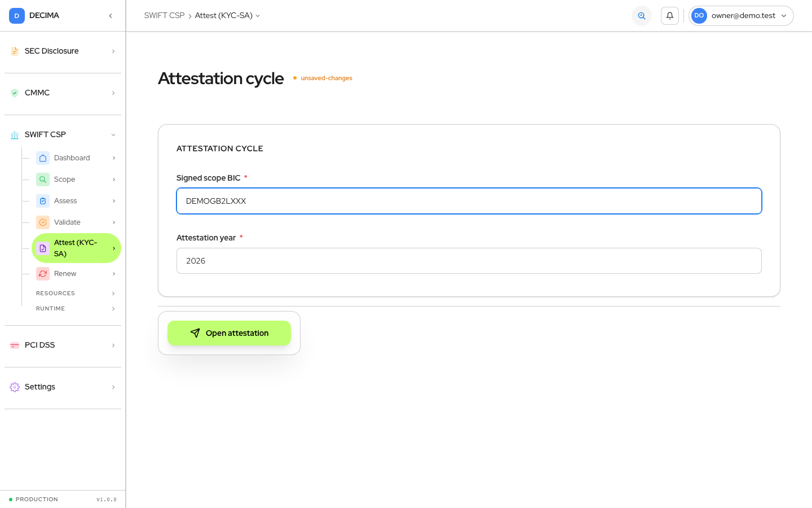Image resolution: width=812 pixels, height=508 pixels.
Task: Open Settings in sidebar
Action: tap(63, 387)
